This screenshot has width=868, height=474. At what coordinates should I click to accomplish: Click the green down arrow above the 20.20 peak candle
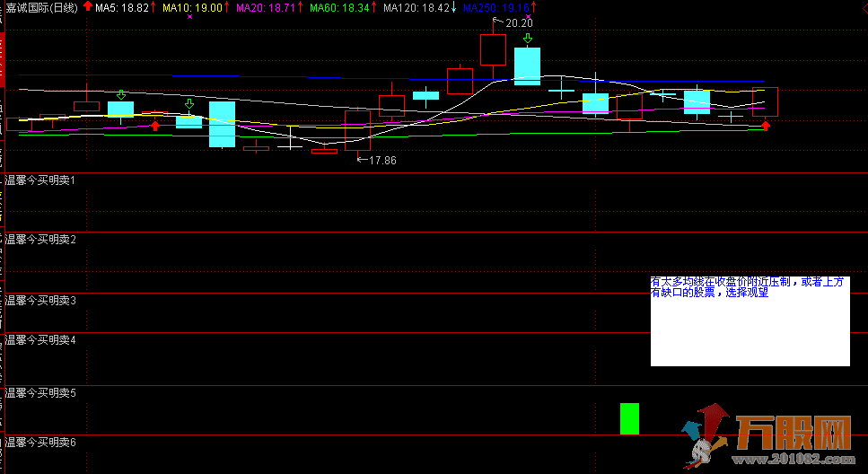528,39
